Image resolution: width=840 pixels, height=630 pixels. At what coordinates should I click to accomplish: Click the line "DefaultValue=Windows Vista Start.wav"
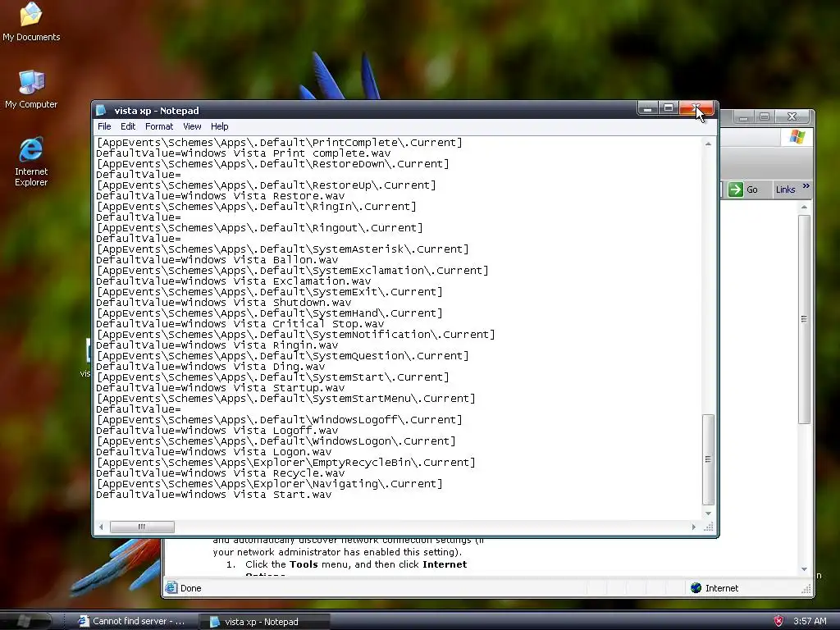[x=214, y=495]
